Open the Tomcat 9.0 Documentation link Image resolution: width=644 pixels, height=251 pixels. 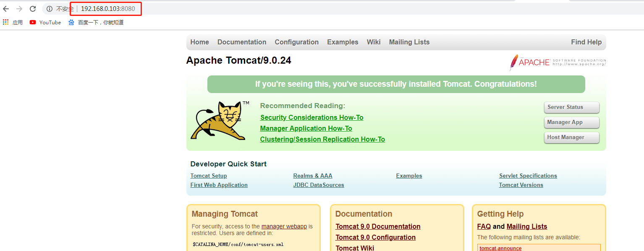378,226
